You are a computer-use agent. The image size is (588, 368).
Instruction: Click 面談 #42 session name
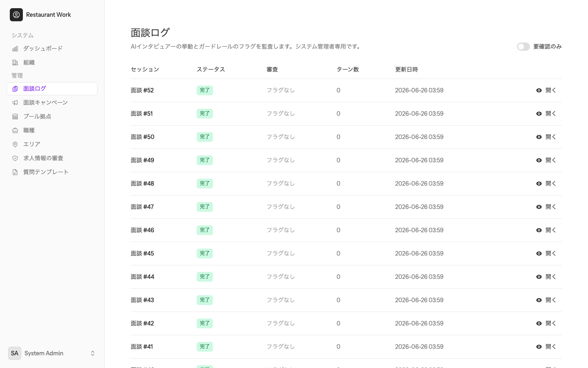(143, 323)
